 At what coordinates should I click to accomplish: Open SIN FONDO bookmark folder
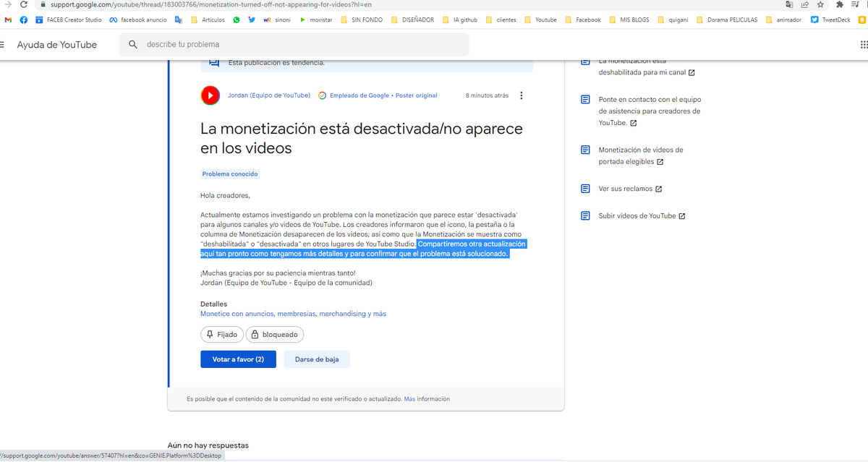(x=361, y=20)
